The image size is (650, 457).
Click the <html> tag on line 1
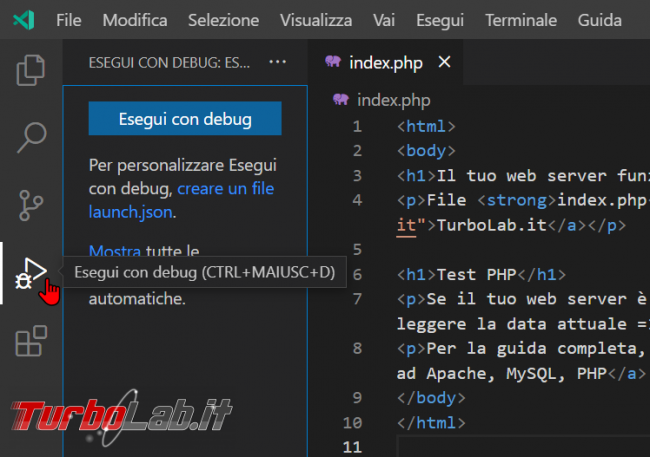[x=426, y=126]
